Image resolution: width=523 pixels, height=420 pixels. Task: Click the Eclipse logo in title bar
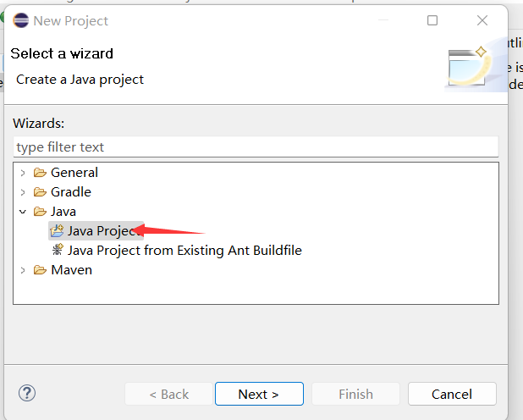(19, 20)
